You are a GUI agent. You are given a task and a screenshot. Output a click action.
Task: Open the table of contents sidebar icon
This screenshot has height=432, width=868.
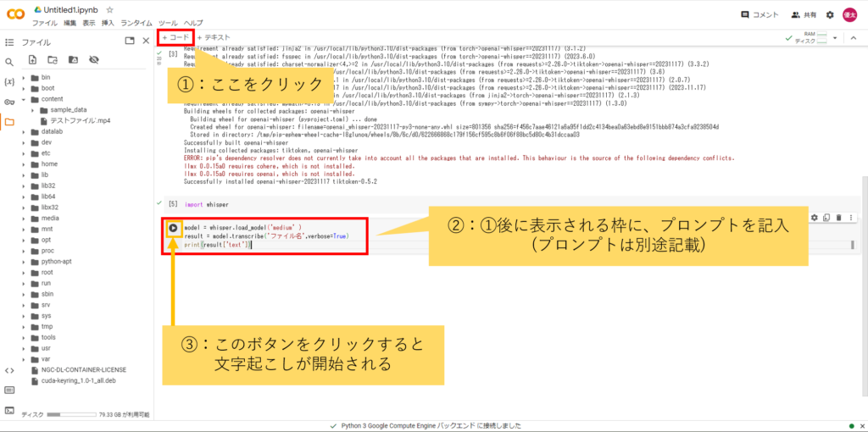(x=9, y=41)
